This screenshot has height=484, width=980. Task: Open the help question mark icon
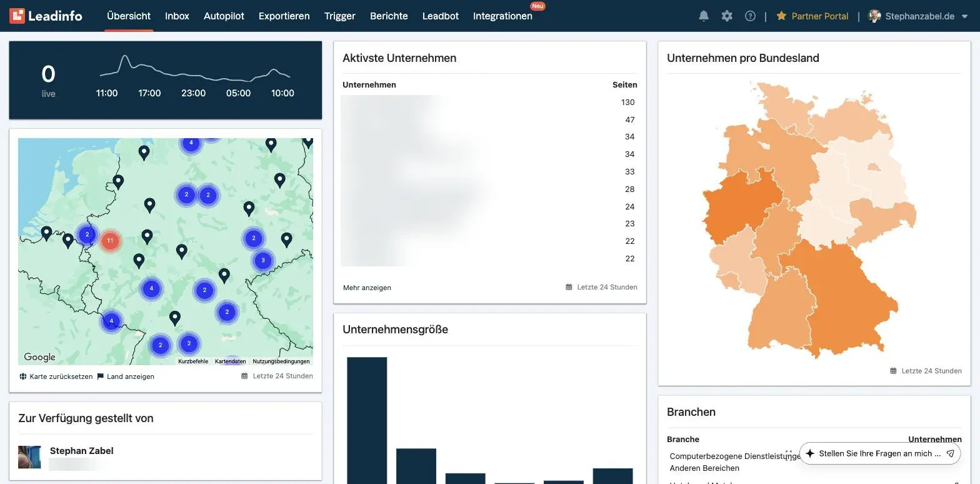coord(751,16)
